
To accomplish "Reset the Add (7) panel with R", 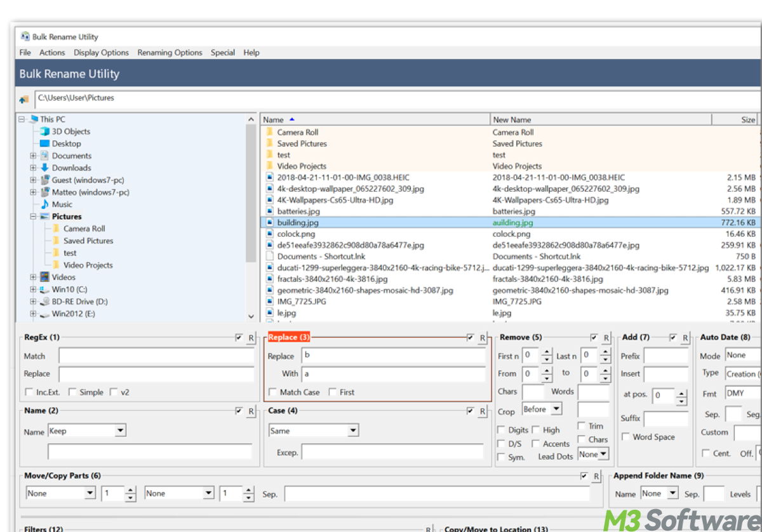I will pos(685,338).
